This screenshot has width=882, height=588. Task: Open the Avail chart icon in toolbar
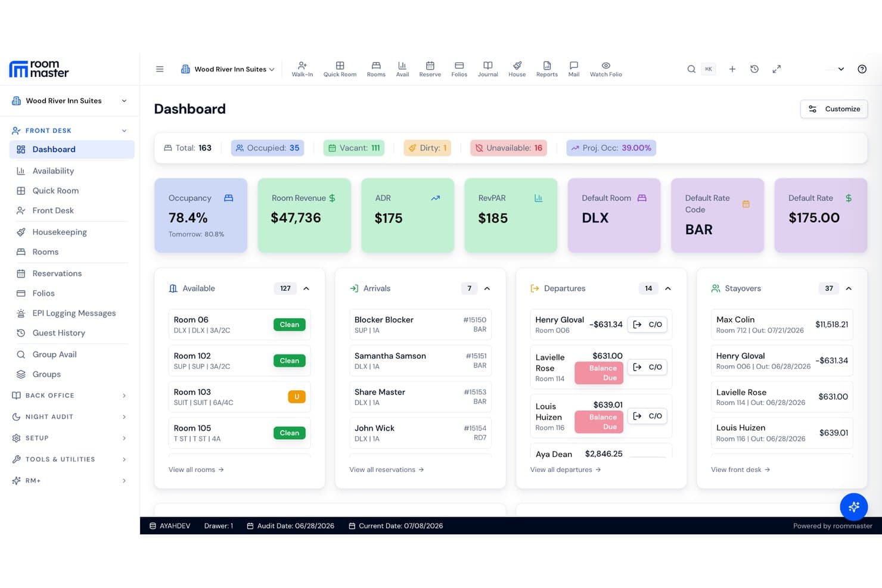[402, 69]
